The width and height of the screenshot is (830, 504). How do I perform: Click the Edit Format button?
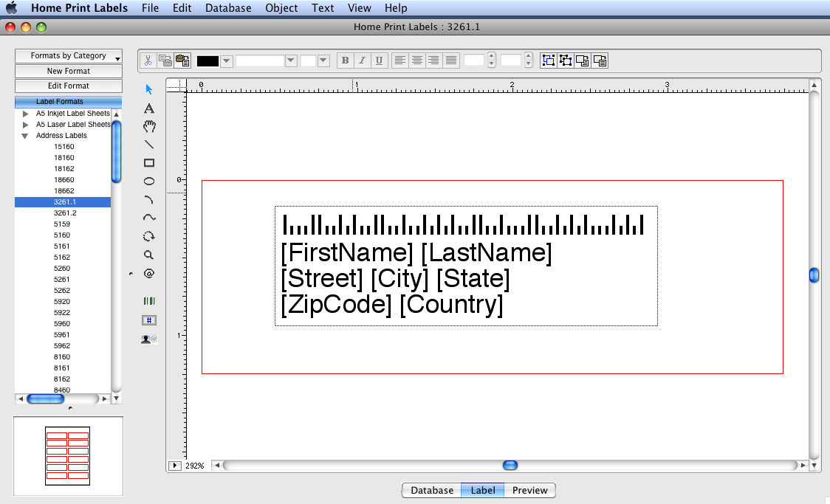(x=69, y=86)
